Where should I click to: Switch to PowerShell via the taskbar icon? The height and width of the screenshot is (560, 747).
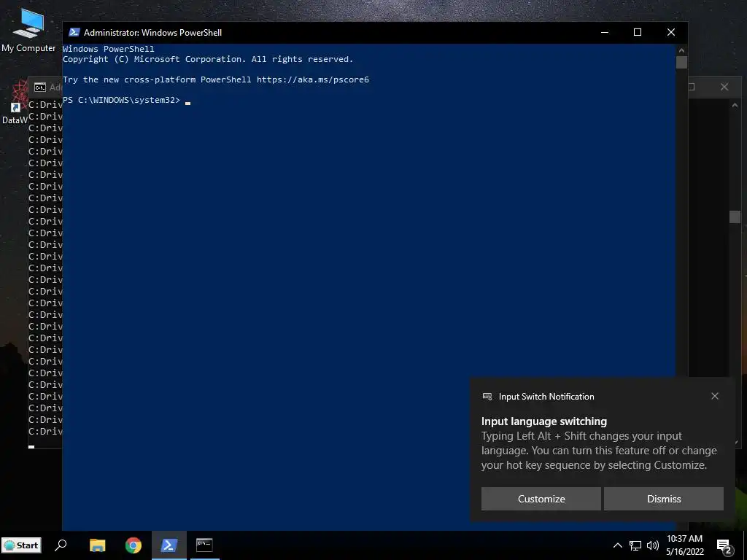click(169, 545)
